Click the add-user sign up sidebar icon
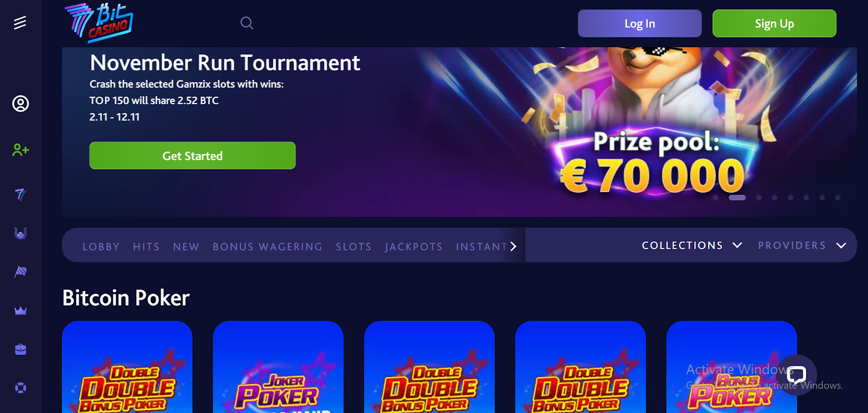868x413 pixels. [21, 150]
